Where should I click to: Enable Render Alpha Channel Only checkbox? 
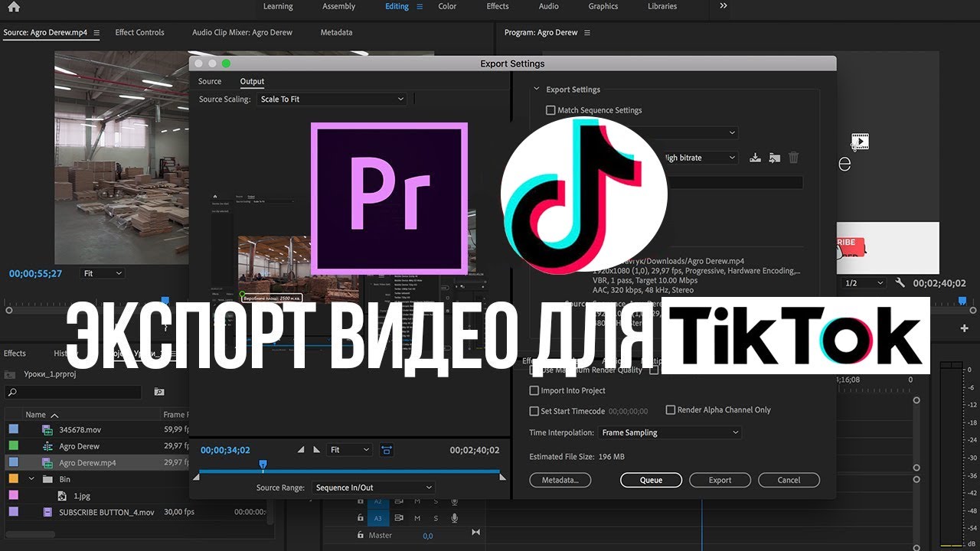click(671, 409)
